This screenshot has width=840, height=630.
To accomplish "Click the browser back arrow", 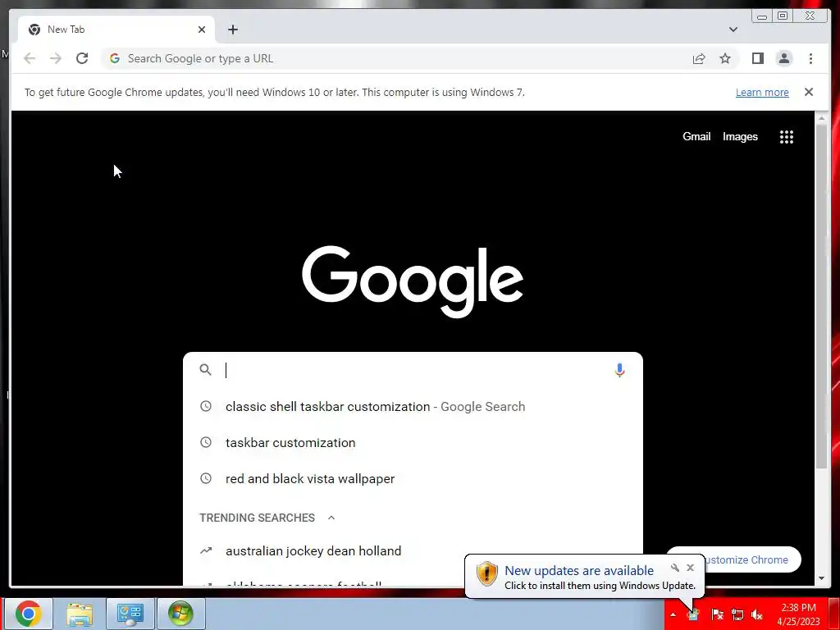I will (30, 58).
